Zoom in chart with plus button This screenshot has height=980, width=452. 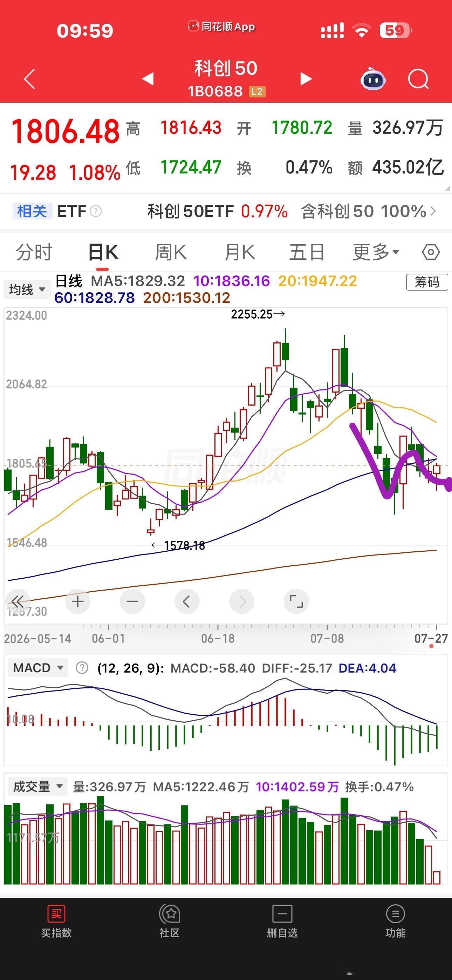78,601
